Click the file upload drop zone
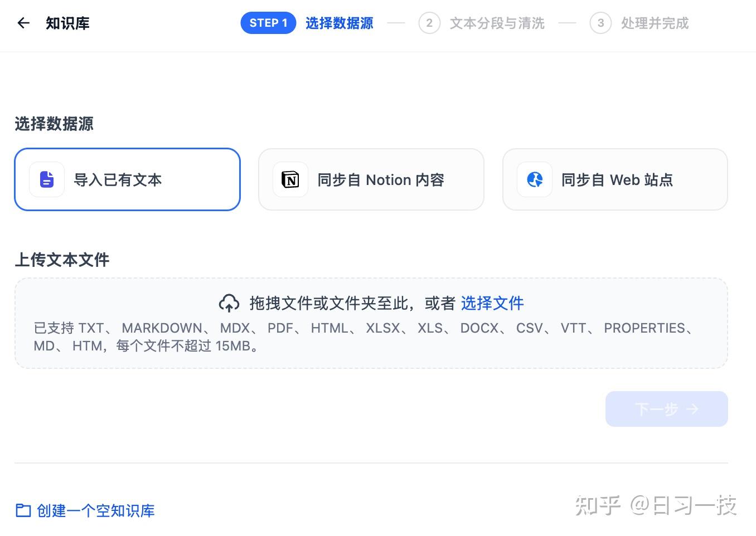 click(371, 323)
